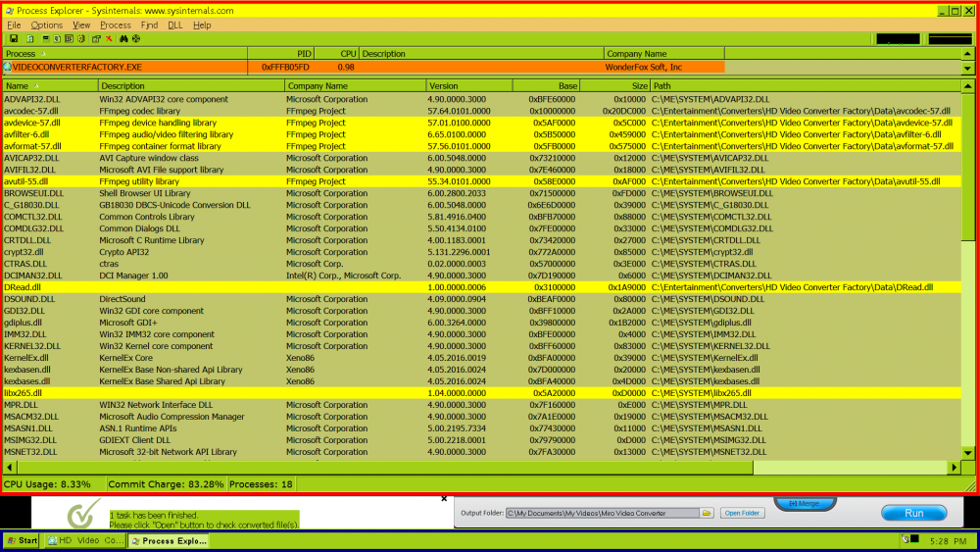Click the Refresh Now toolbar icon
This screenshot has width=980, height=552.
point(31,39)
